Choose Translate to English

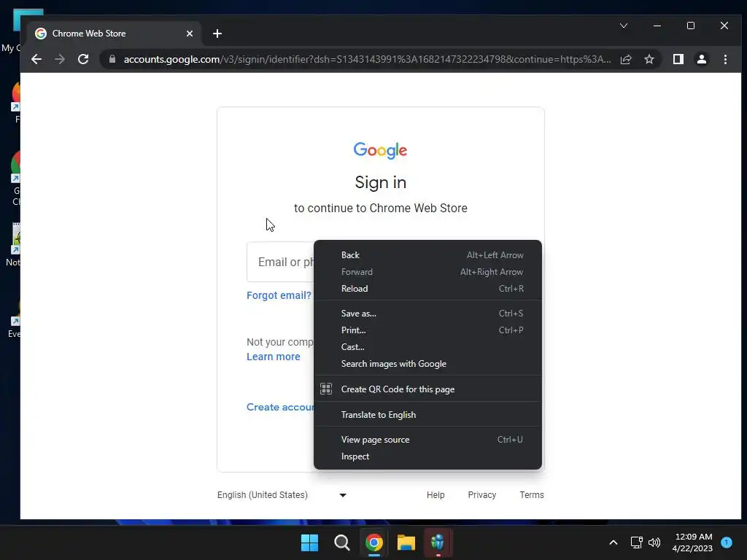pyautogui.click(x=427, y=415)
